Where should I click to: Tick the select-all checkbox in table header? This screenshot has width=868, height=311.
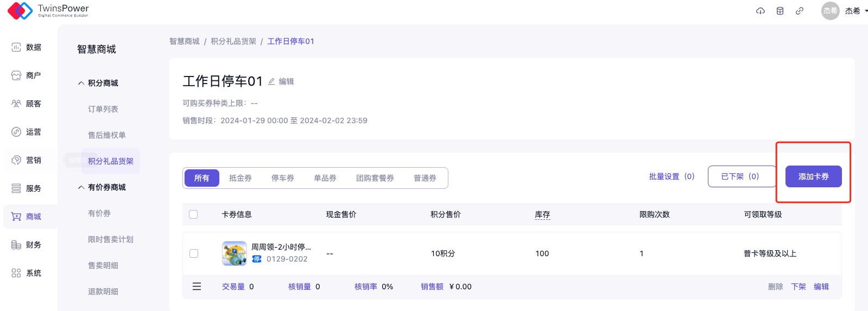pos(193,214)
